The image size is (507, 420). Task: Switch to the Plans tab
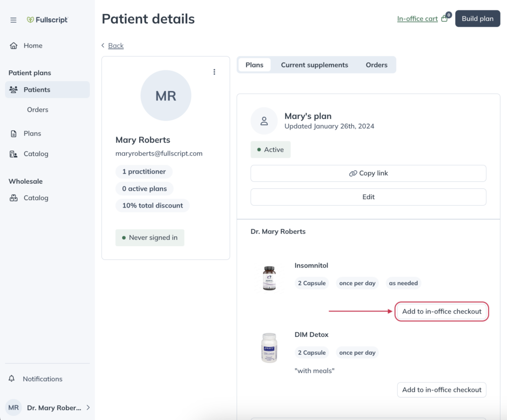(254, 65)
